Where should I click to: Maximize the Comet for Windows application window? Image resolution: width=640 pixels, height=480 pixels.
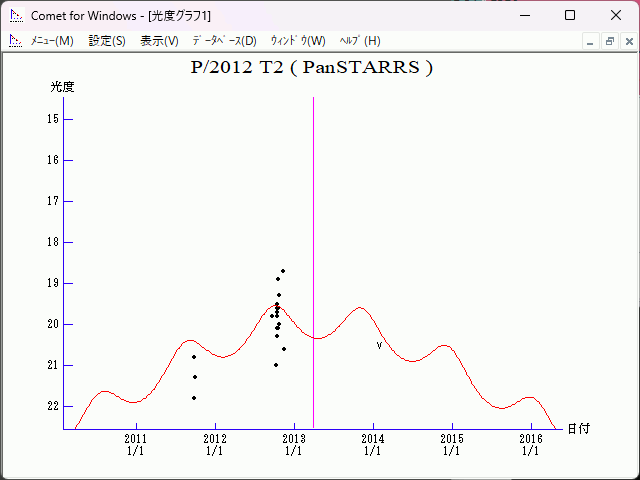tap(570, 16)
